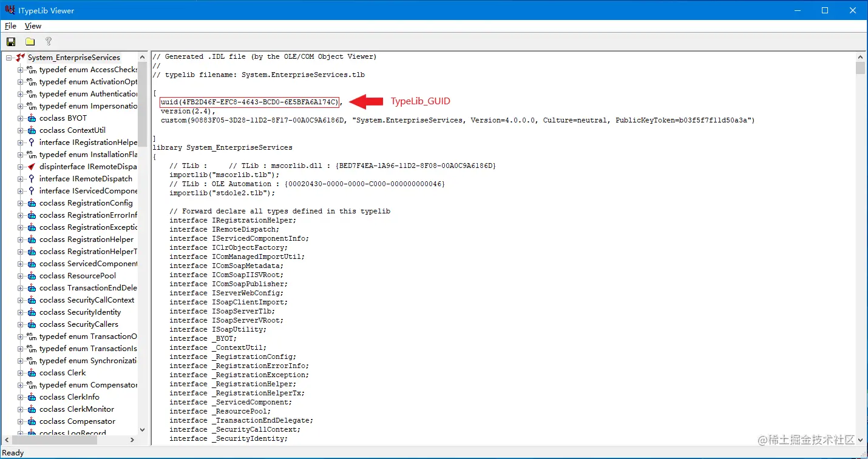Click the typelib filename comment line
This screenshot has height=459, width=868.
(259, 75)
